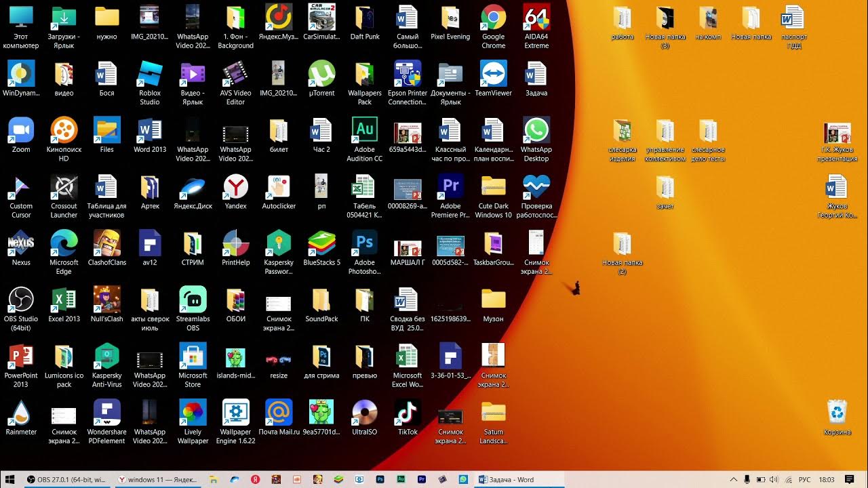Select the Microsoft Store desktop icon
868x488 pixels.
[193, 365]
